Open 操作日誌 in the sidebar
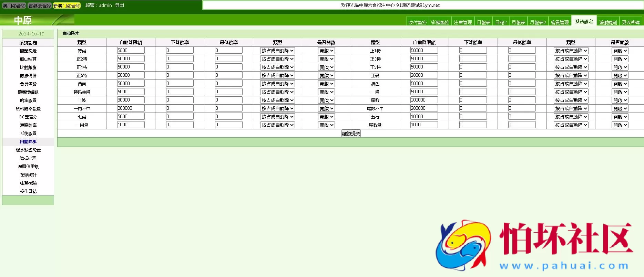 click(x=28, y=191)
